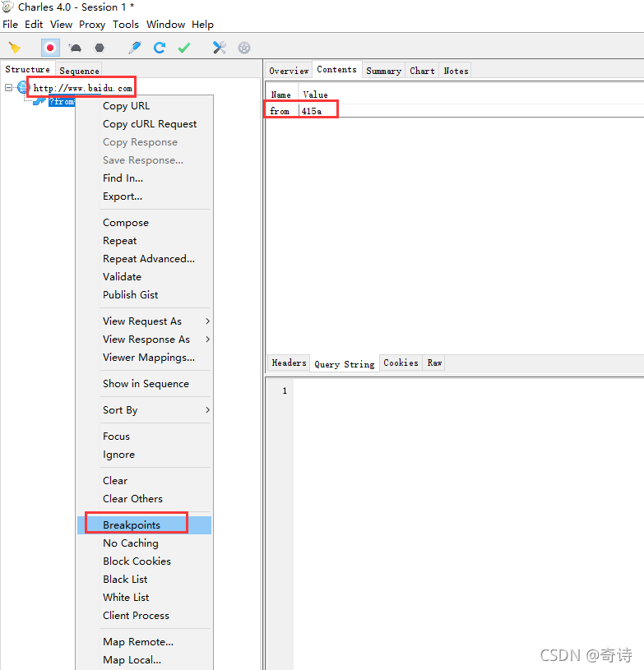
Task: Open Map Local... entry
Action: coord(144,660)
